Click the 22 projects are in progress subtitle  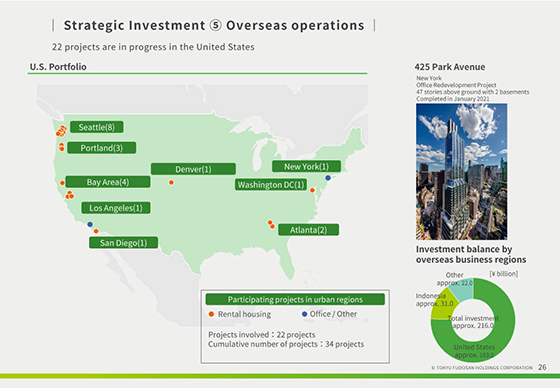point(153,47)
